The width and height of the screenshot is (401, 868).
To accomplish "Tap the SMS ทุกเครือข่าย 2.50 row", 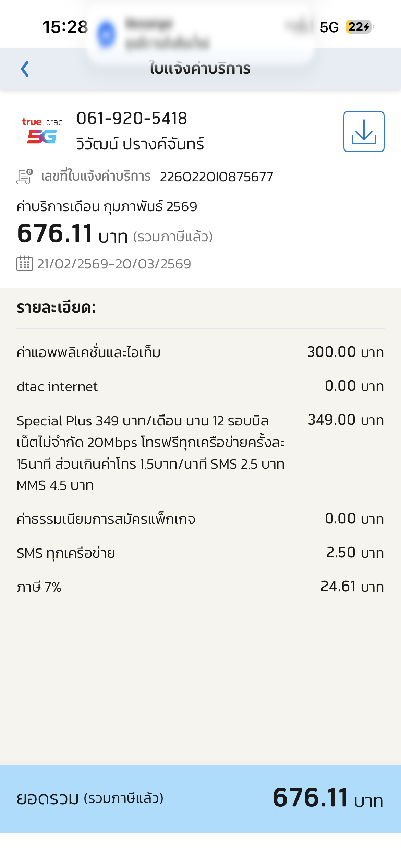I will coord(200,553).
